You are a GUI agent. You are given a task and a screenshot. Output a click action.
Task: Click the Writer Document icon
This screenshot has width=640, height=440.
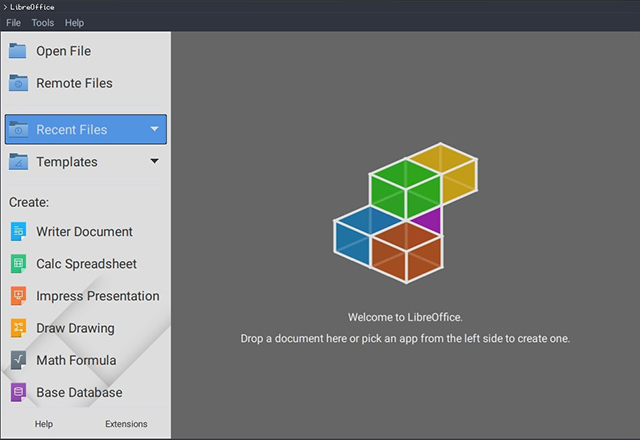pyautogui.click(x=18, y=231)
